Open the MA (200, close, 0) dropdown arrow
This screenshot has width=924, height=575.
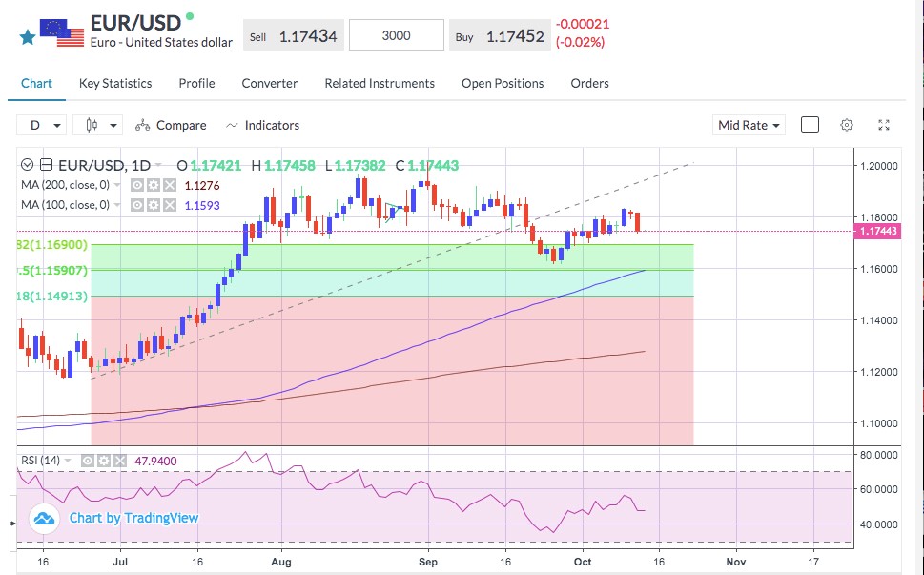pyautogui.click(x=117, y=185)
